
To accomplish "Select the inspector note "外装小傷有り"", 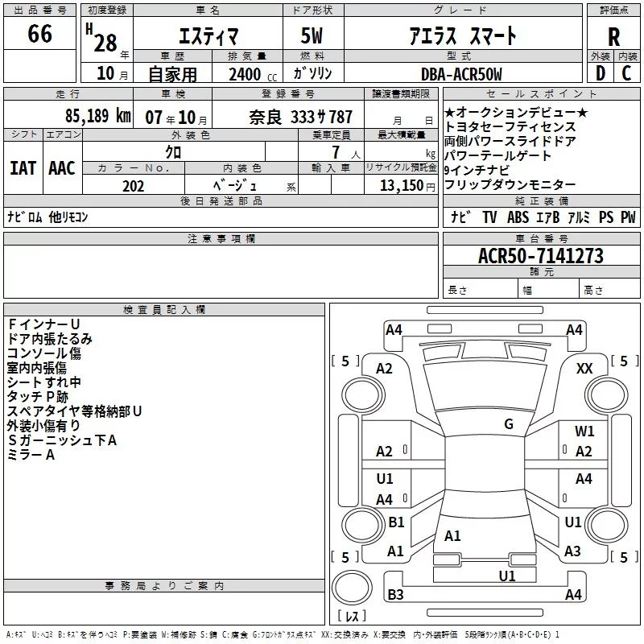I will point(43,426).
